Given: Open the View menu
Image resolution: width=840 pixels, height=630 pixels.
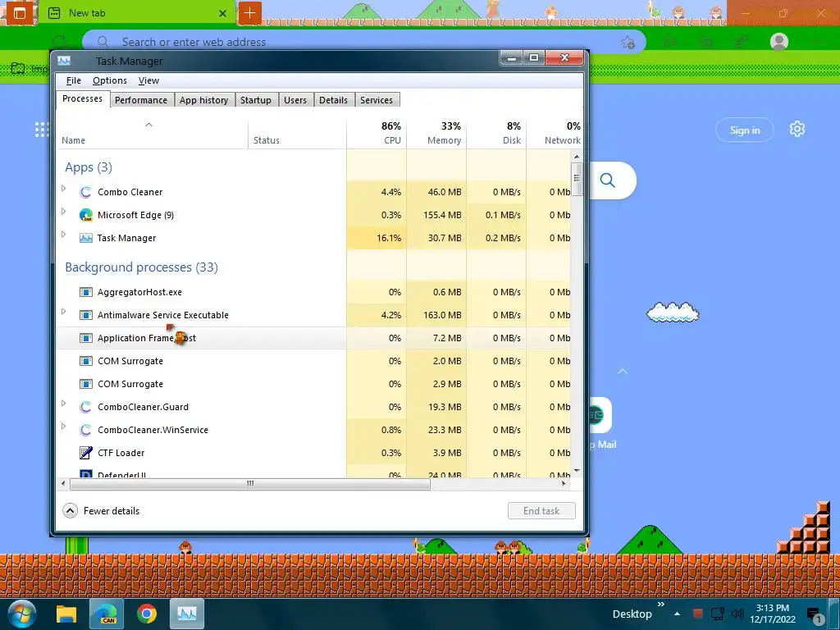Looking at the screenshot, I should (x=148, y=80).
